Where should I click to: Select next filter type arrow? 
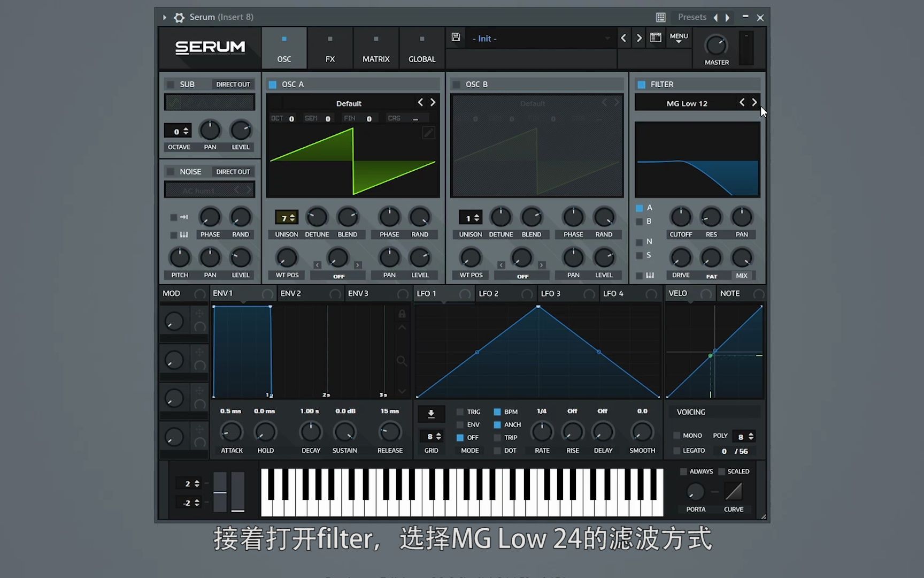coord(754,102)
